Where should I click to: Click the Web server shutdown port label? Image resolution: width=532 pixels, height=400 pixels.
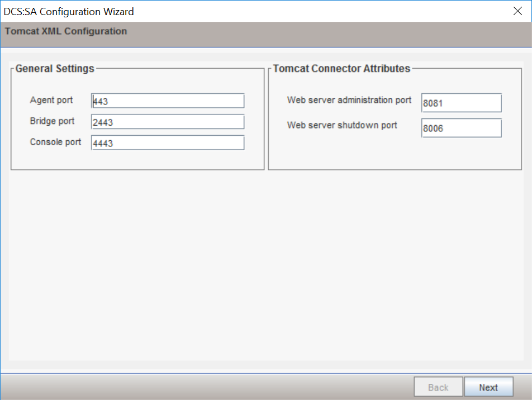342,126
